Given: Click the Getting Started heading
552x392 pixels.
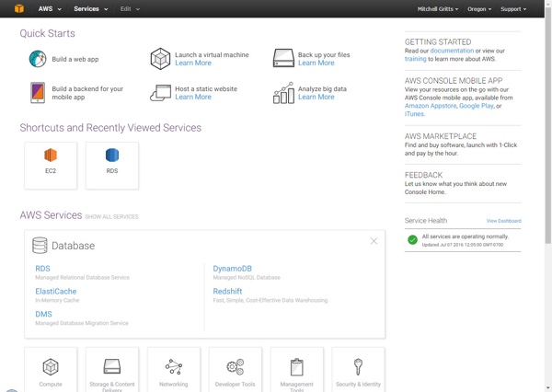Looking at the screenshot, I should pyautogui.click(x=438, y=42).
